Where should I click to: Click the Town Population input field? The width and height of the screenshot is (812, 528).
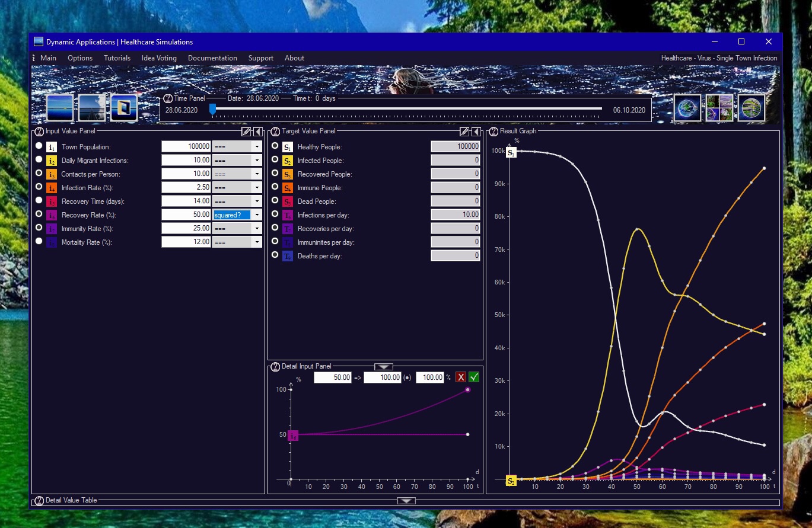[x=187, y=146]
